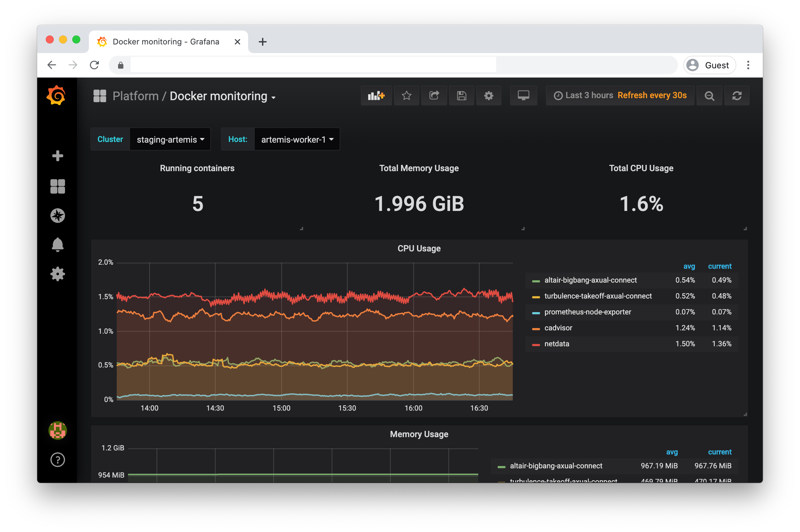Screen dimensions: 800x532
Task: Open the browser three-dot menu
Action: tap(748, 65)
